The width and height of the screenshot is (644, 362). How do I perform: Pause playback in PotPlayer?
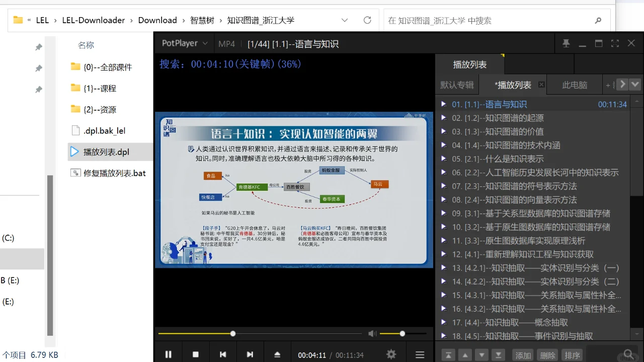169,354
